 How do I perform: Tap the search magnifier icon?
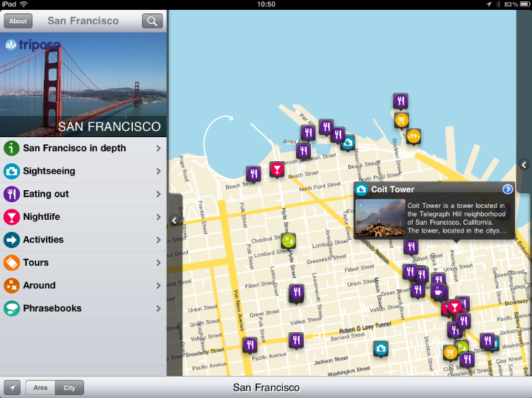(x=153, y=21)
